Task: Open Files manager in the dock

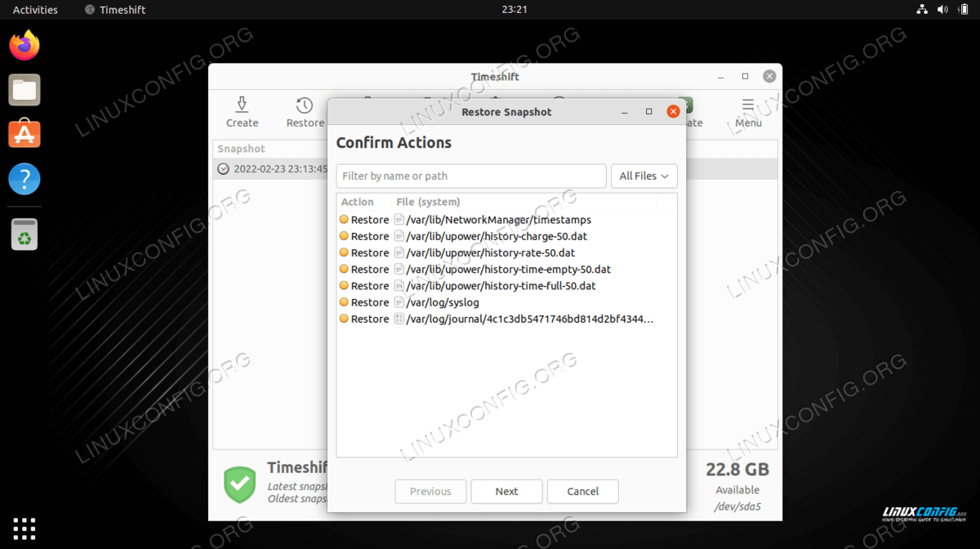Action: pos(24,90)
